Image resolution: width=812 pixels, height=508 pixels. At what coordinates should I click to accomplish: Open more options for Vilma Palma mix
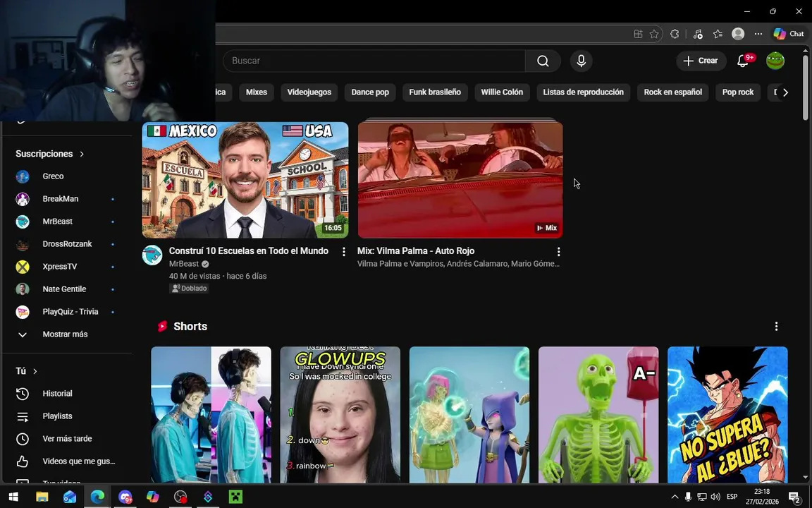coord(558,251)
